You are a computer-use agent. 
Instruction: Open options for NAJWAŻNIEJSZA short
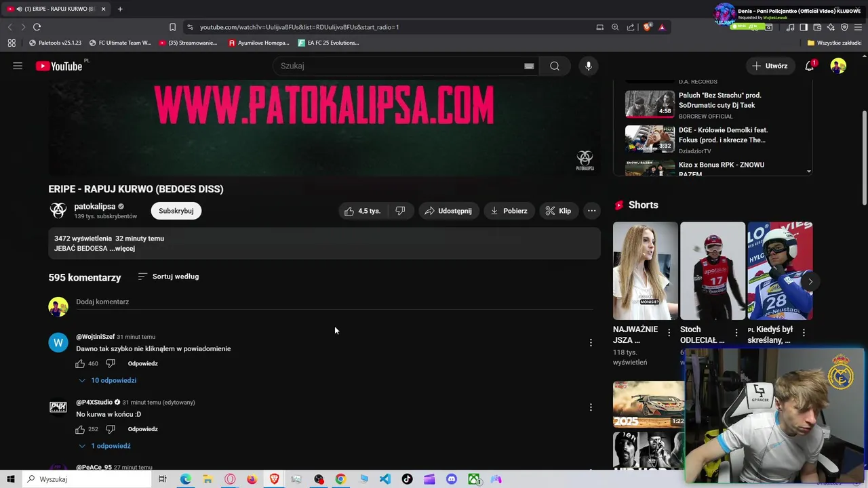click(669, 333)
